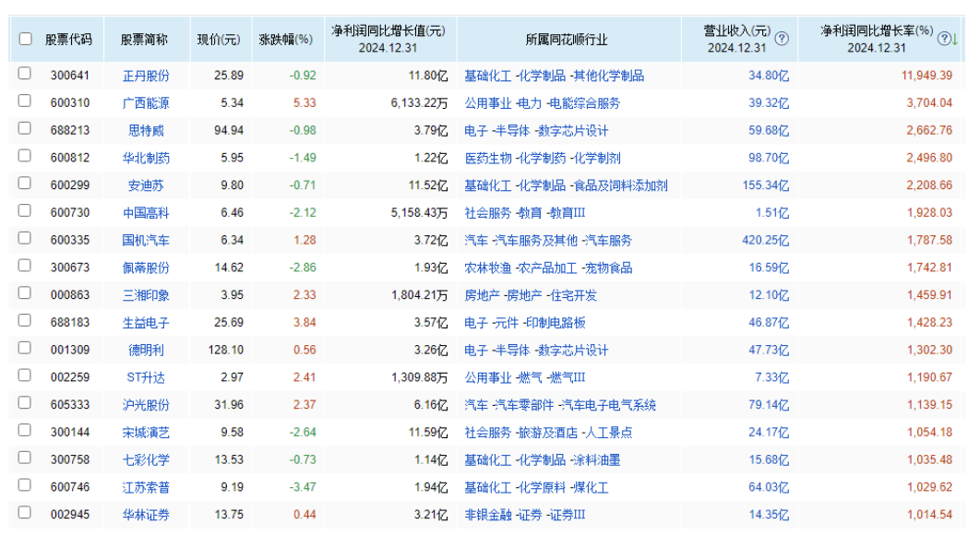Open stock link ST升达
980x548 pixels.
[146, 378]
